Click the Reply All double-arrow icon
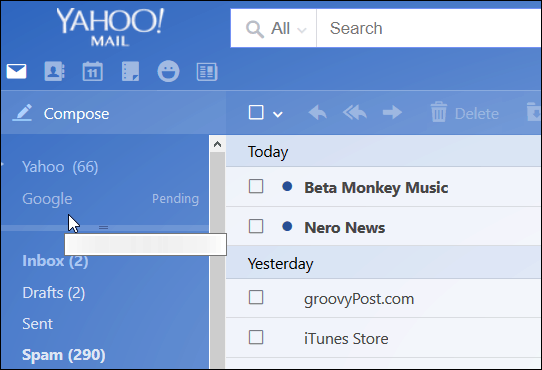Viewport: 542px width, 370px height. 355,113
